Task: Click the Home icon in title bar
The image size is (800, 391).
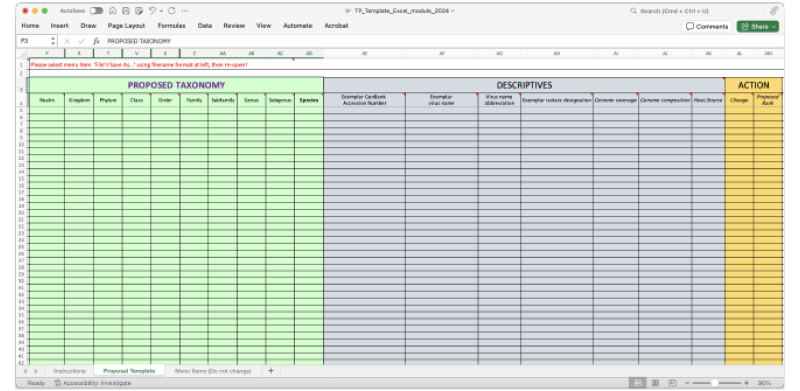Action: pos(113,11)
